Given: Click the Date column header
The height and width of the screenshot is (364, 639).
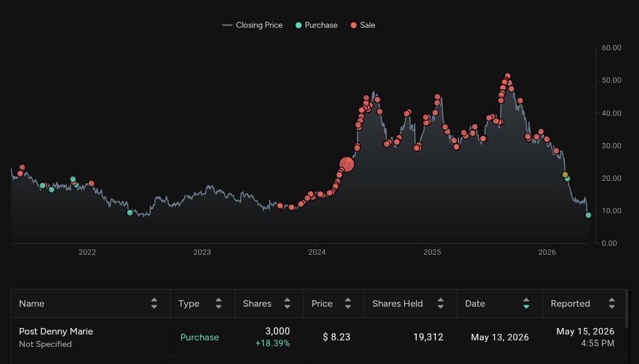Looking at the screenshot, I should [499, 304].
